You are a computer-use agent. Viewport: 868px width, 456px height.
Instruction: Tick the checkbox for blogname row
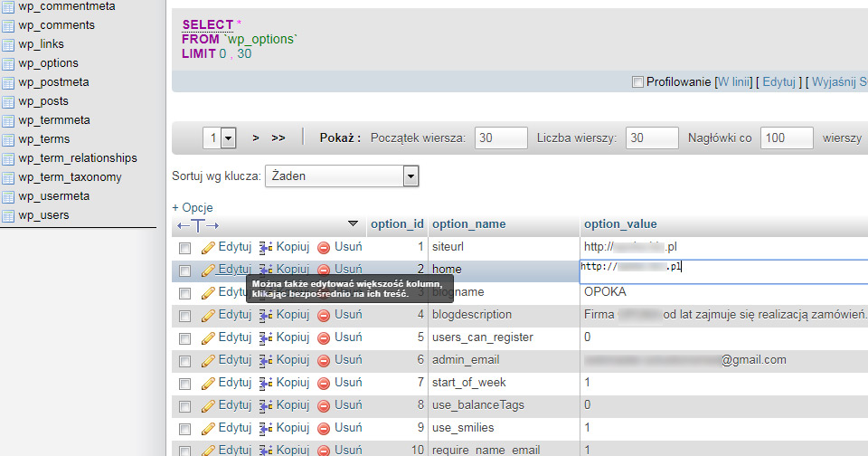(x=184, y=294)
